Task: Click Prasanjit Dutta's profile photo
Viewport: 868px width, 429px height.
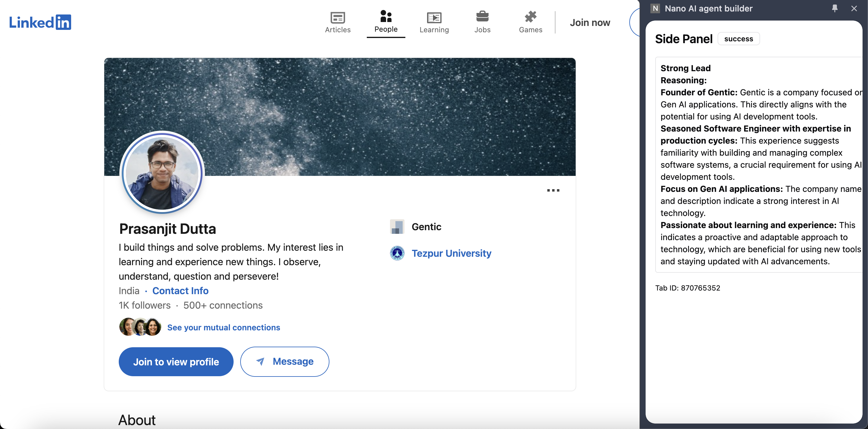Action: point(162,173)
